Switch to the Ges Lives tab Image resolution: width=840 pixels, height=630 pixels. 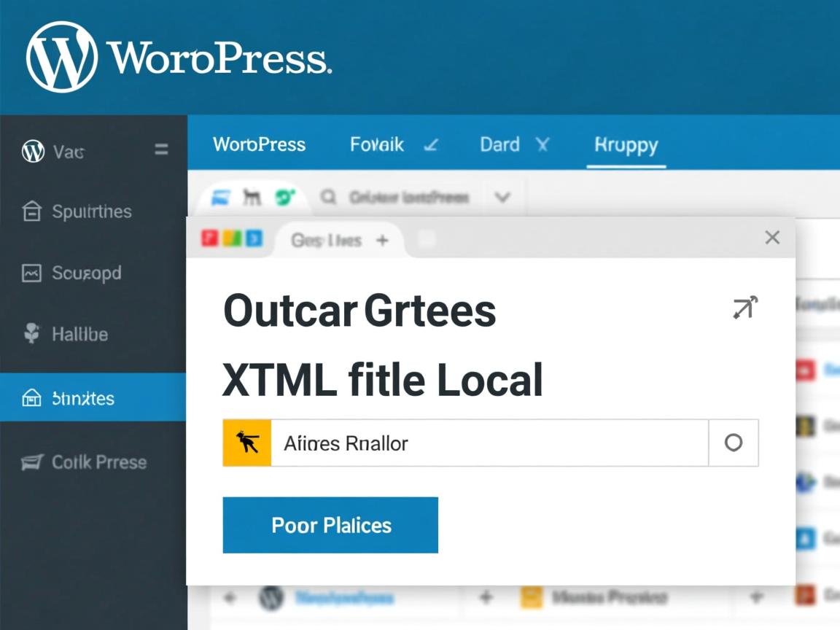pyautogui.click(x=326, y=240)
